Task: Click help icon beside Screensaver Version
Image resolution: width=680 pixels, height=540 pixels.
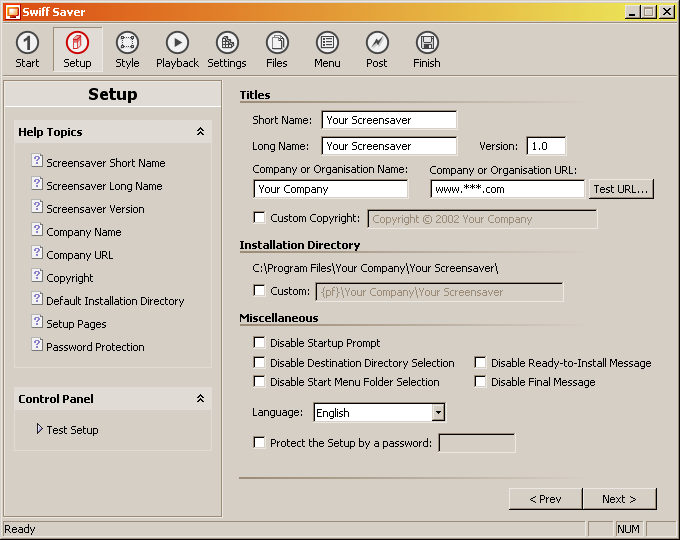Action: coord(37,207)
